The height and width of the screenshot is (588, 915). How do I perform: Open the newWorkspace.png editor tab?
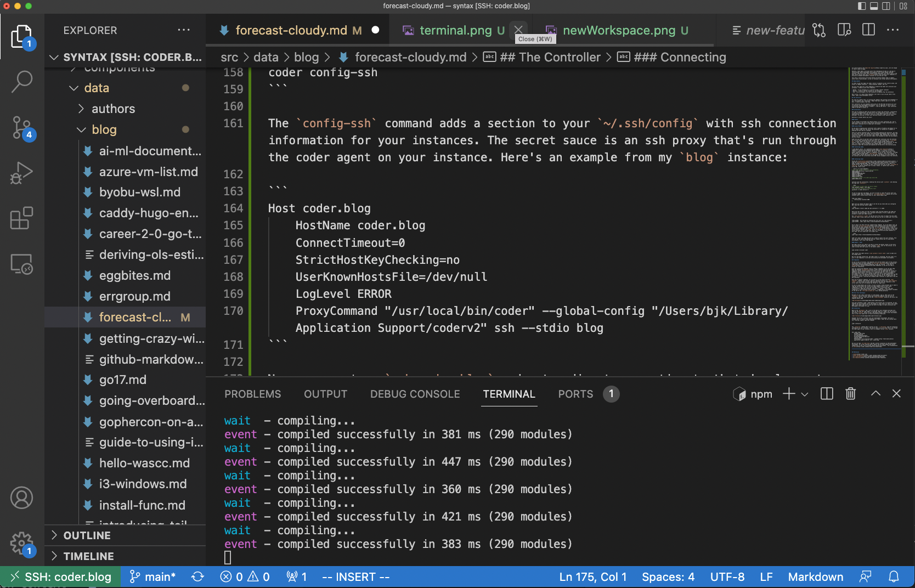[x=619, y=31]
